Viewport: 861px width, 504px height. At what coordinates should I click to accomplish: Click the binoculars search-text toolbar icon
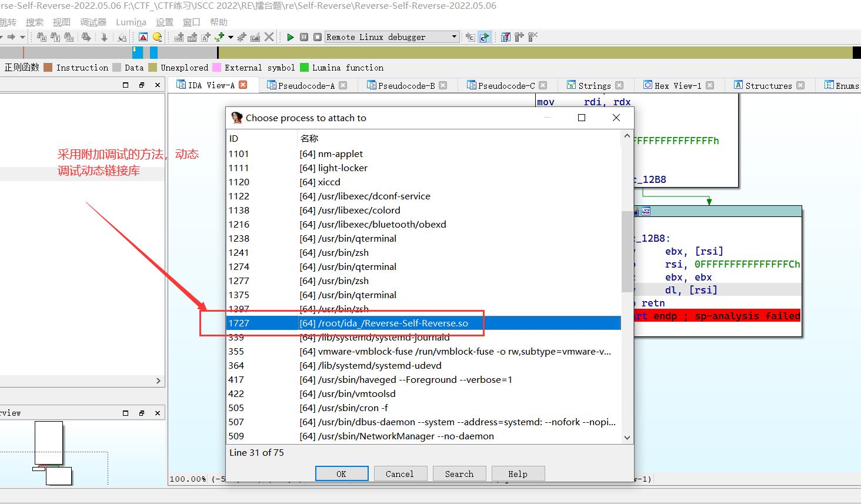pyautogui.click(x=55, y=37)
